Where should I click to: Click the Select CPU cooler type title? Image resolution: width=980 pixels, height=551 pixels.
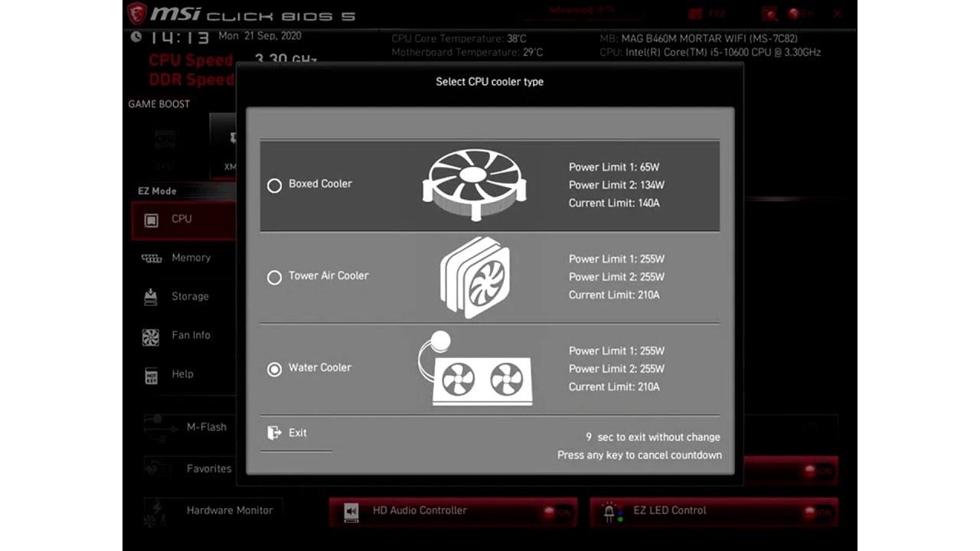490,82
